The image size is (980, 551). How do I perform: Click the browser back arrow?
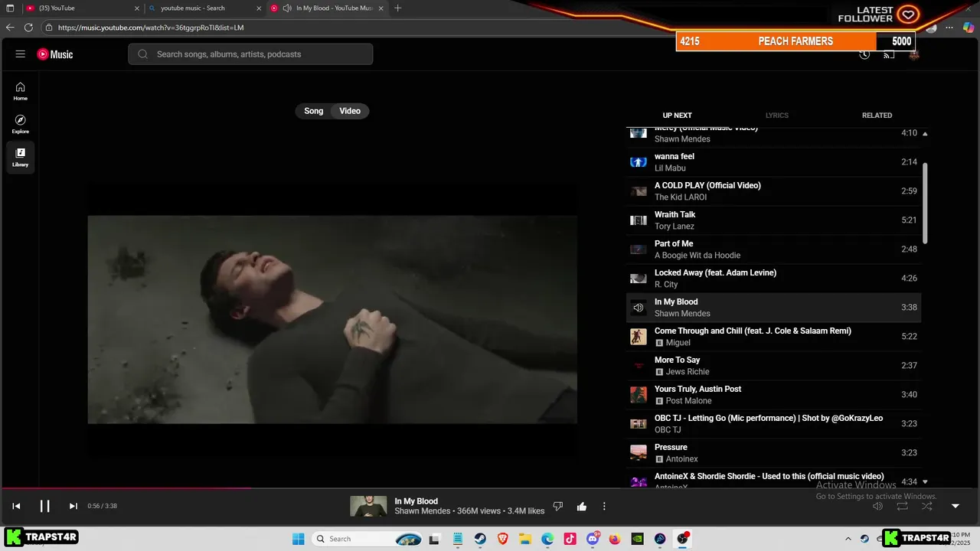pyautogui.click(x=10, y=28)
